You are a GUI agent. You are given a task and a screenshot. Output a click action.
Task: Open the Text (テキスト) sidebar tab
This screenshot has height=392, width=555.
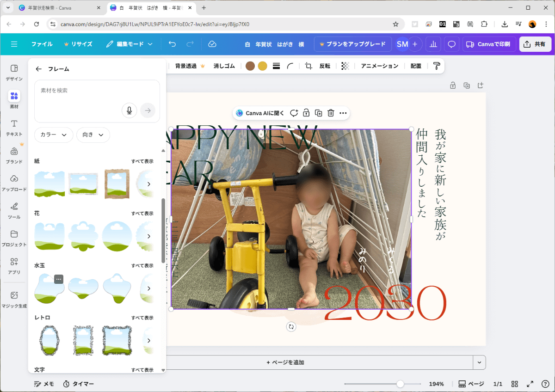click(14, 128)
